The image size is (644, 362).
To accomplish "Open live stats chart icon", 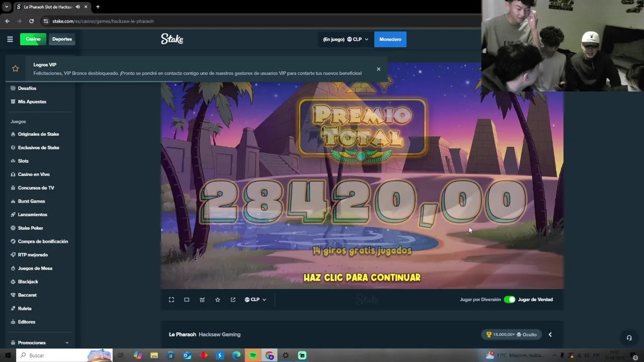I will coord(202,300).
